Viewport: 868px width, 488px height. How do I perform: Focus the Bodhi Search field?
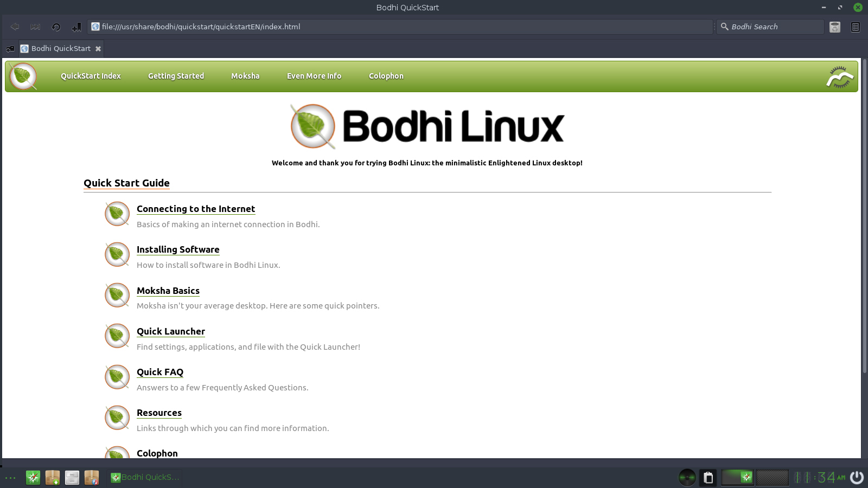(x=770, y=27)
